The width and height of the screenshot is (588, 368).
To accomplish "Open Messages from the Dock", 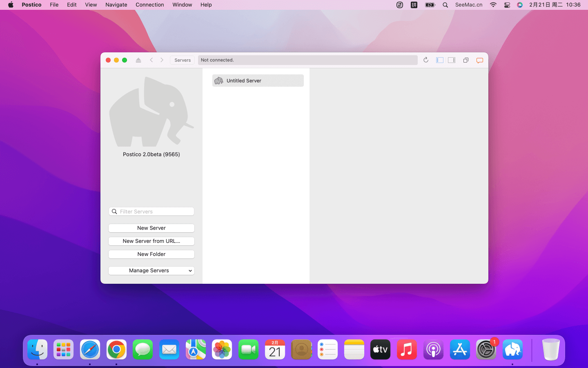I will tap(143, 350).
